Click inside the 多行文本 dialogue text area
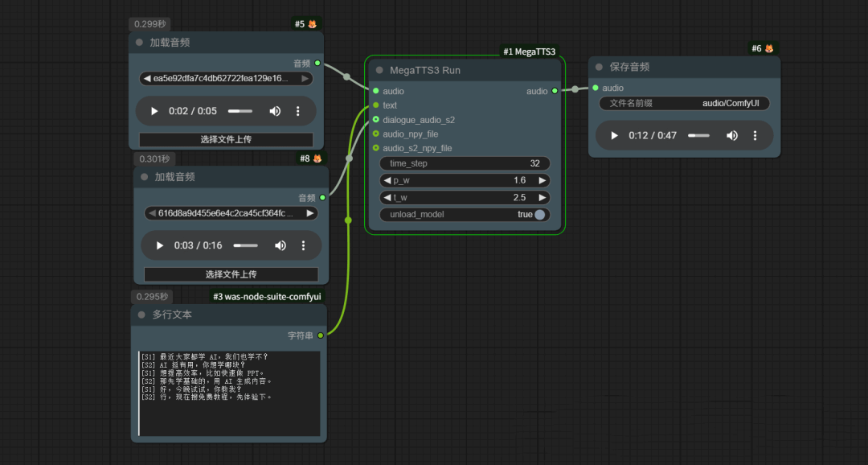Image resolution: width=868 pixels, height=465 pixels. coord(229,393)
